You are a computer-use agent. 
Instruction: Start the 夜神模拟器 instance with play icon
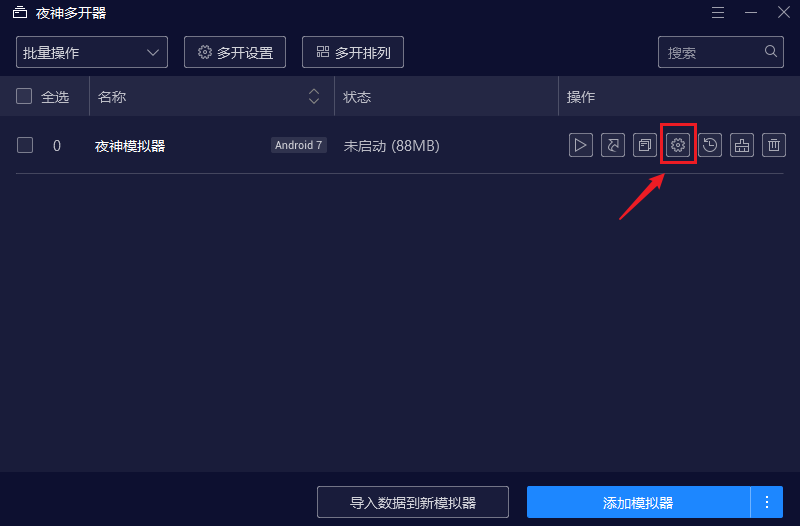[581, 145]
